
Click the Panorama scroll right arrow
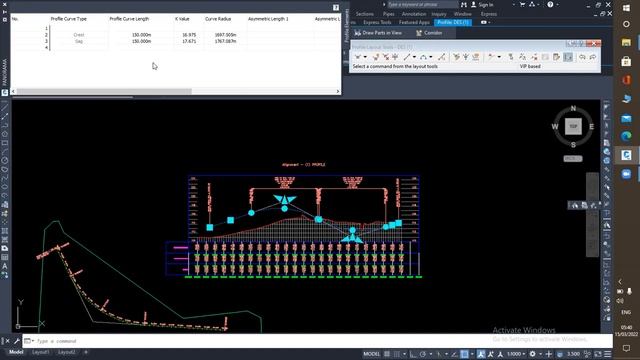click(x=338, y=91)
